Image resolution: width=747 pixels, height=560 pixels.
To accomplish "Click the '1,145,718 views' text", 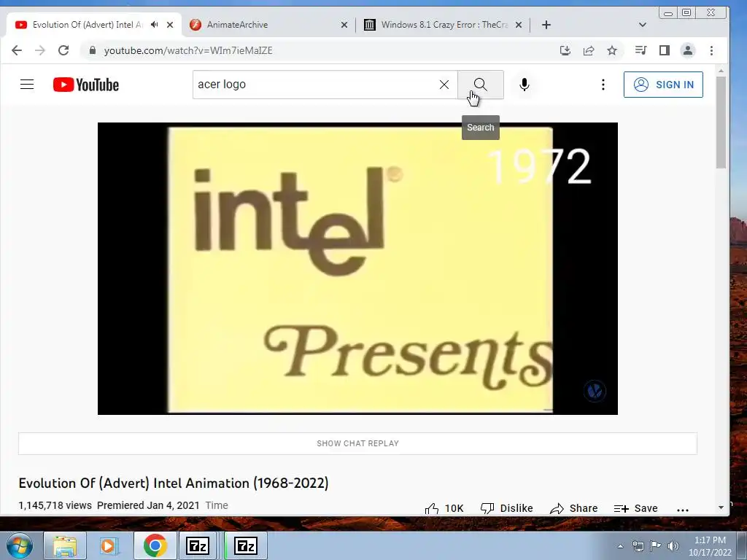I will point(55,505).
